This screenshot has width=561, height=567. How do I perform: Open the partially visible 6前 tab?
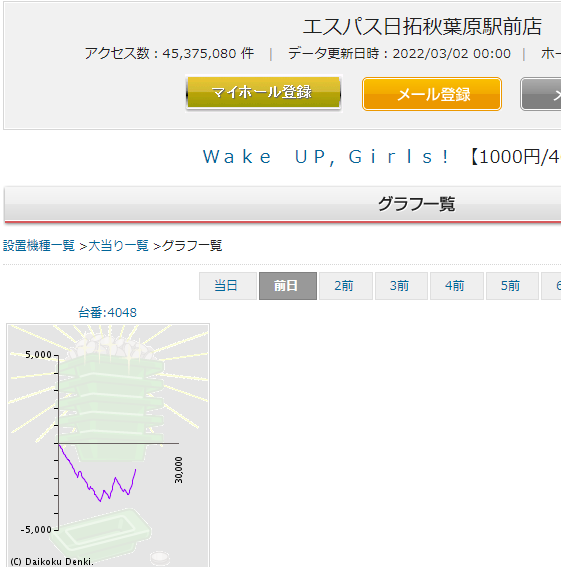point(551,286)
